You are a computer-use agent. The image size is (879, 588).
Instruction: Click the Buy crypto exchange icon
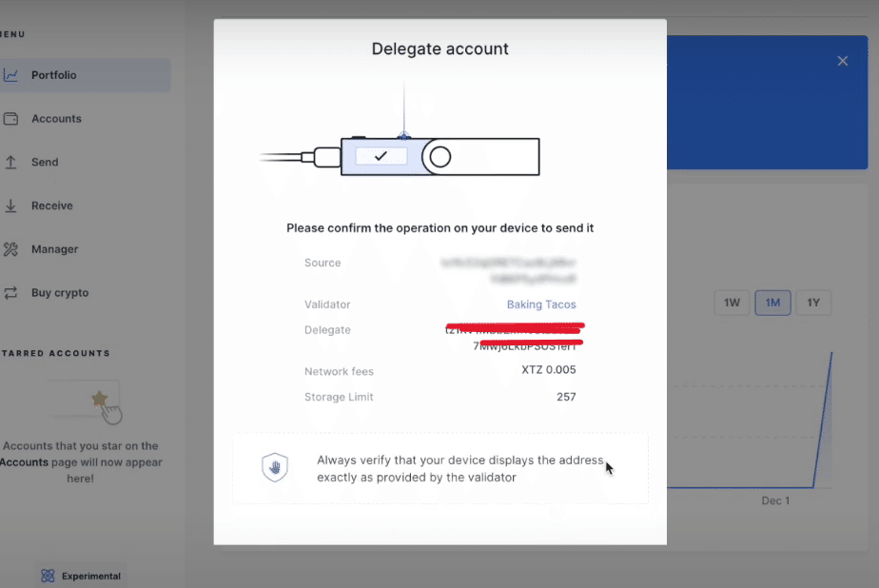click(x=11, y=293)
